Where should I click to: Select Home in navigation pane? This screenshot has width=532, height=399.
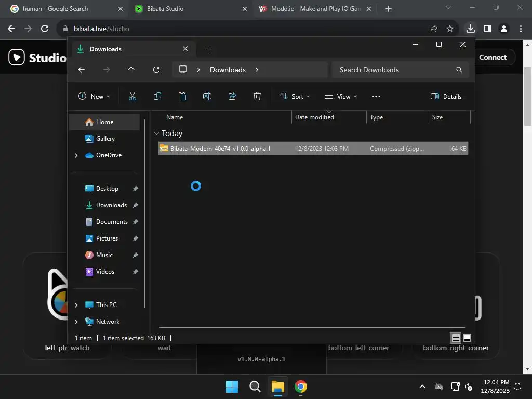(104, 122)
